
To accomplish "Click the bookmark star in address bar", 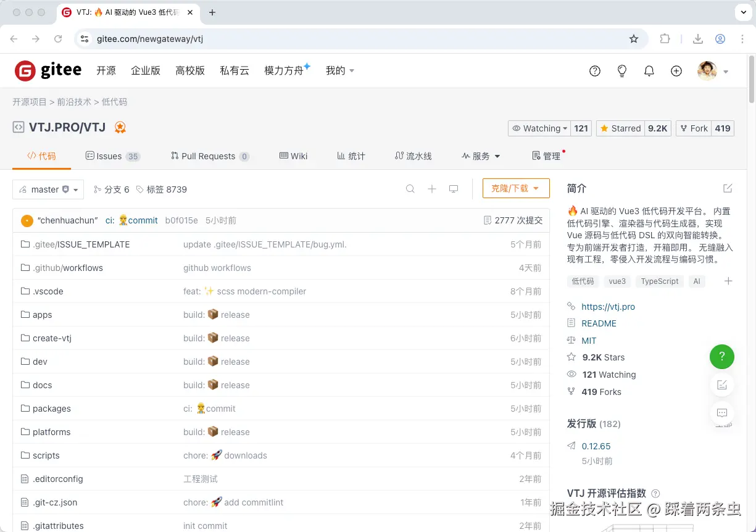I will pos(634,39).
